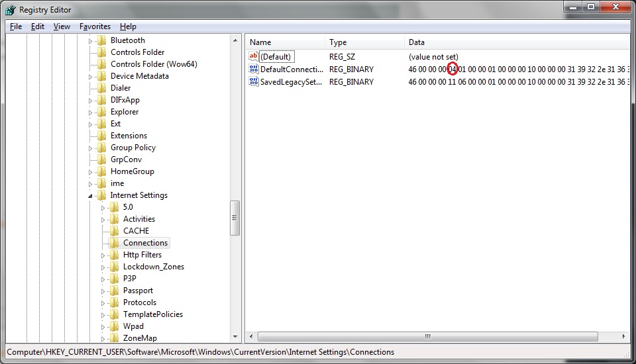Viewport: 636px width, 364px height.
Task: Click the Wpad folder icon
Action: (115, 326)
